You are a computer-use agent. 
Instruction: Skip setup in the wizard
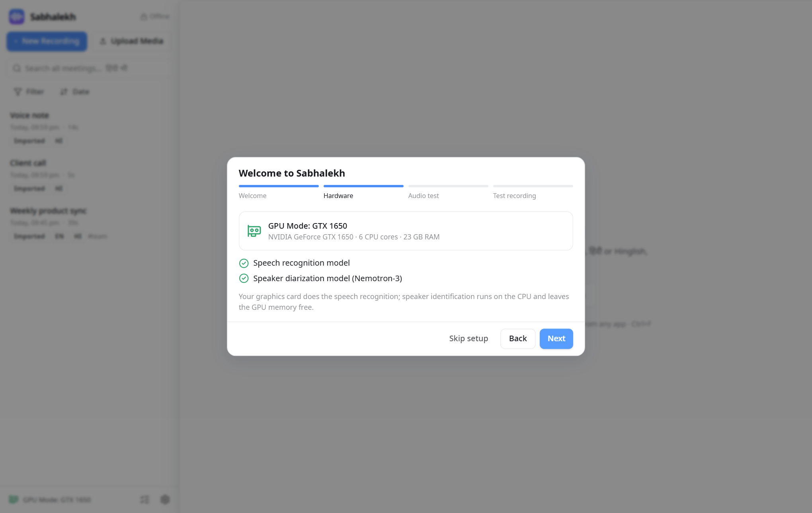(468, 338)
